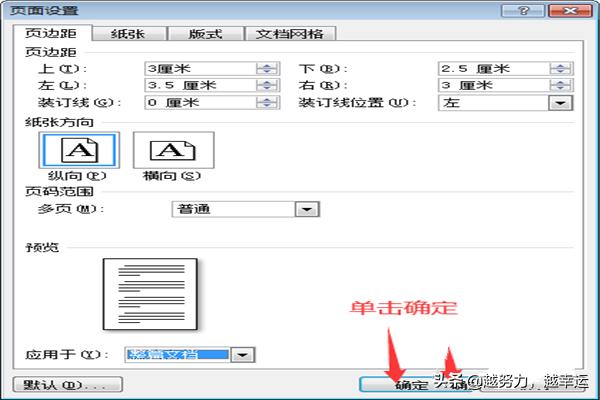Image resolution: width=600 pixels, height=400 pixels.
Task: Decrease the 右 right margin with down arrow
Action: click(560, 89)
